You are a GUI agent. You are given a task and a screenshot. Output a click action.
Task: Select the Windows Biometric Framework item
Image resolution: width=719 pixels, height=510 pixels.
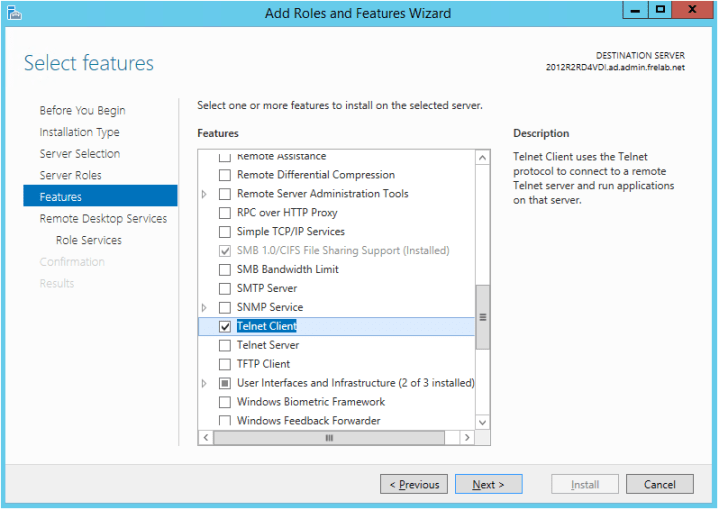pyautogui.click(x=310, y=403)
